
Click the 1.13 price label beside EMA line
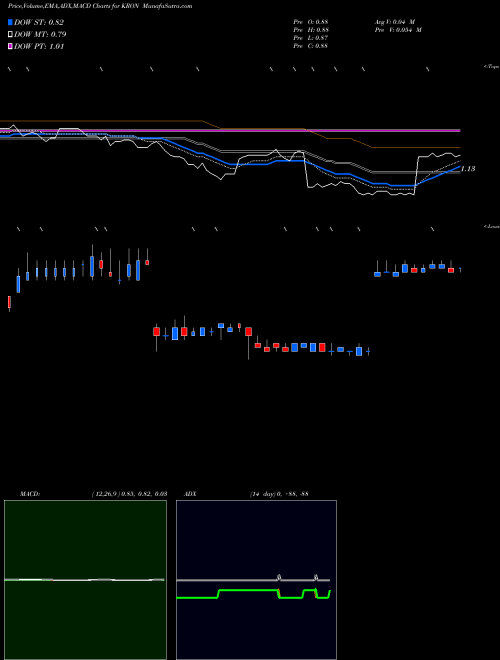[x=468, y=169]
